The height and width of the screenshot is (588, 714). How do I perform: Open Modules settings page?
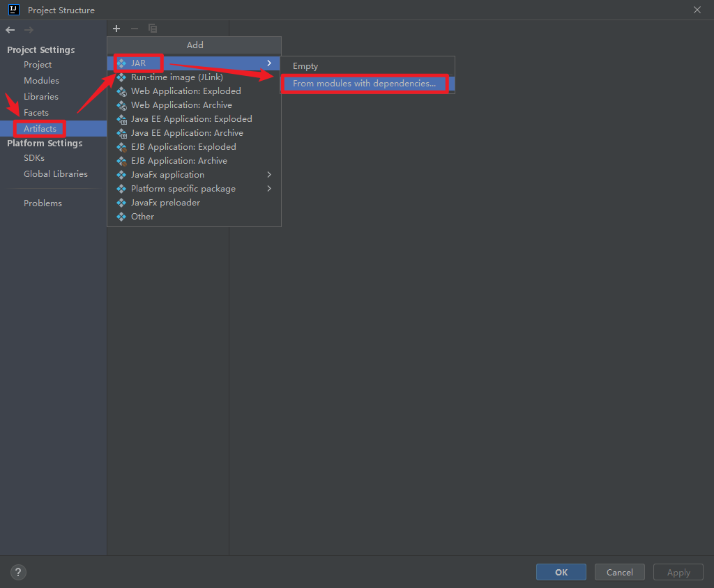click(53, 81)
